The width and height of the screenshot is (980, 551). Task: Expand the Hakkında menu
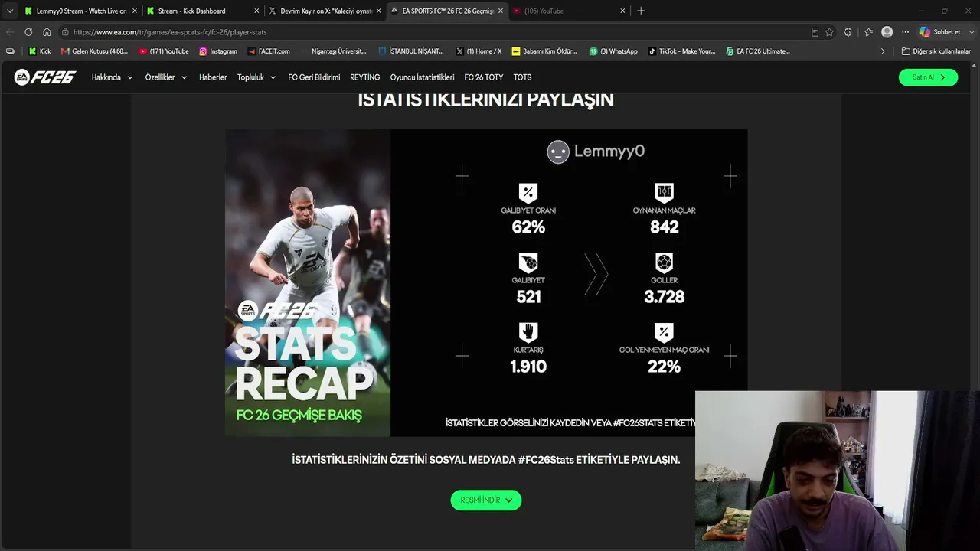[112, 77]
